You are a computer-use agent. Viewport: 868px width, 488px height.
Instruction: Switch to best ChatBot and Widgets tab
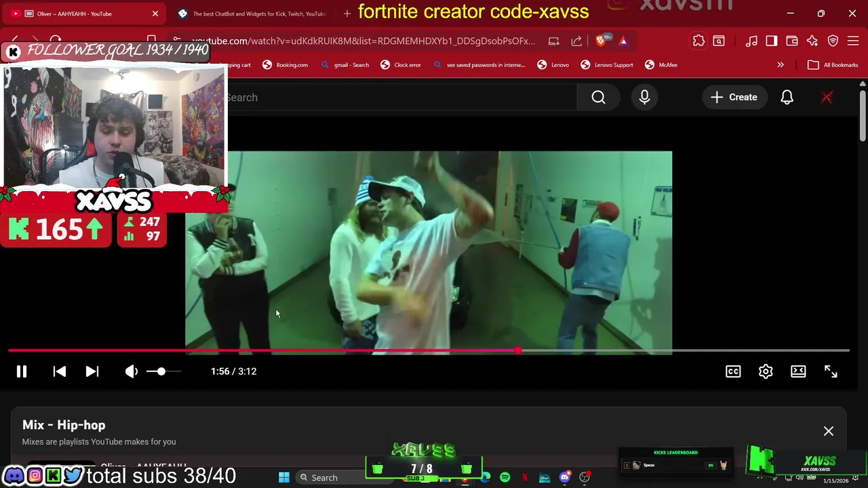pos(252,14)
